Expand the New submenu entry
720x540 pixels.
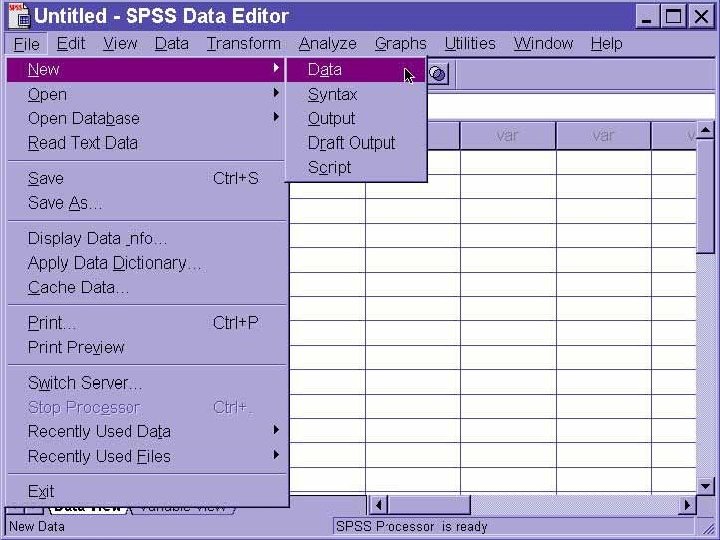(146, 70)
